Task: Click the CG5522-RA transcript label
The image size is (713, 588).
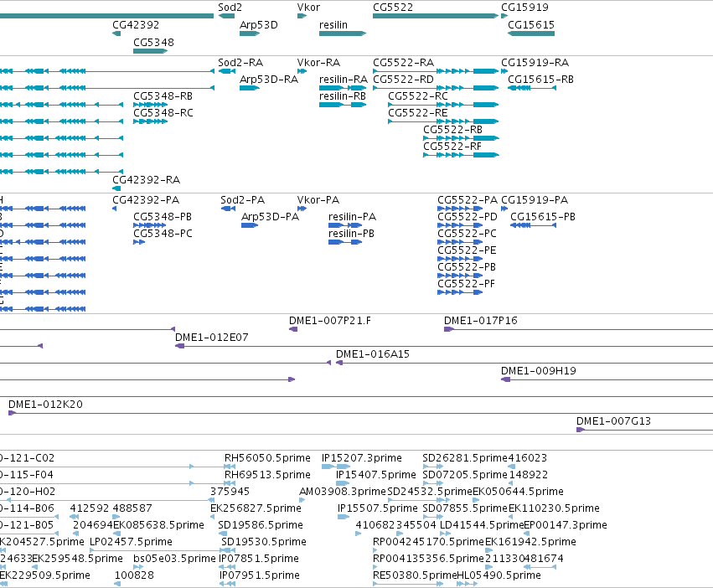Action: point(403,62)
